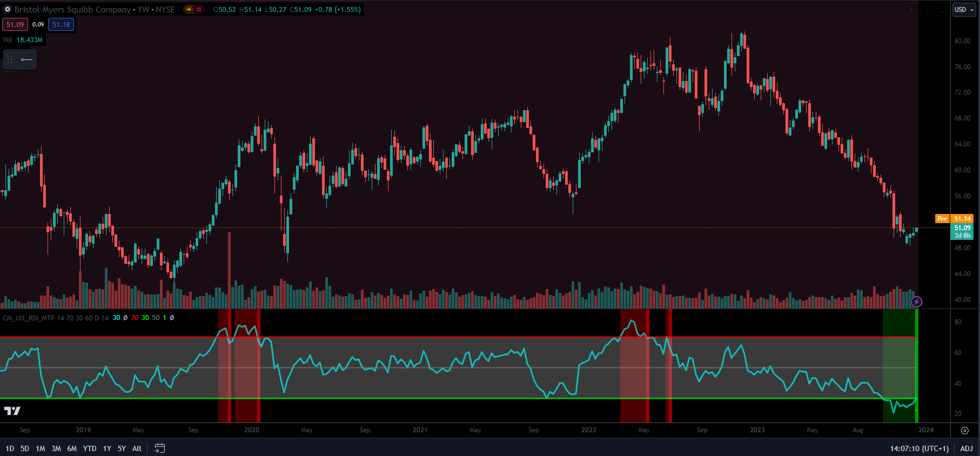Click the go-to-date calendar icon
This screenshot has width=980, height=456.
coord(159,448)
